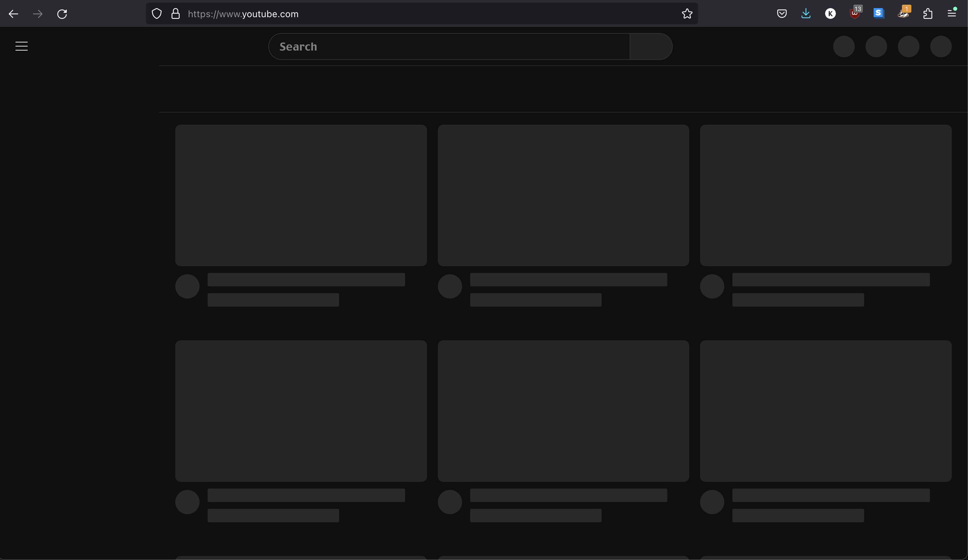The image size is (968, 560).
Task: Click the blue "S" extension icon
Action: [x=879, y=13]
